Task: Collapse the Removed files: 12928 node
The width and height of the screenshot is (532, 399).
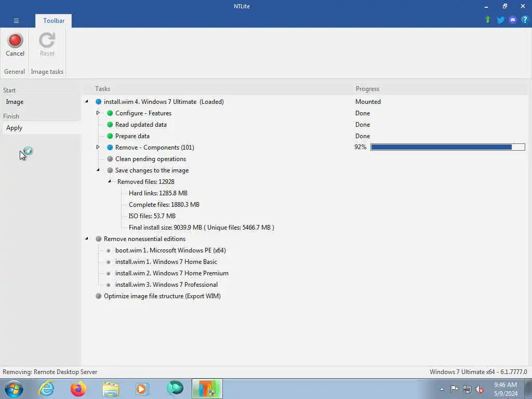Action: pyautogui.click(x=110, y=181)
